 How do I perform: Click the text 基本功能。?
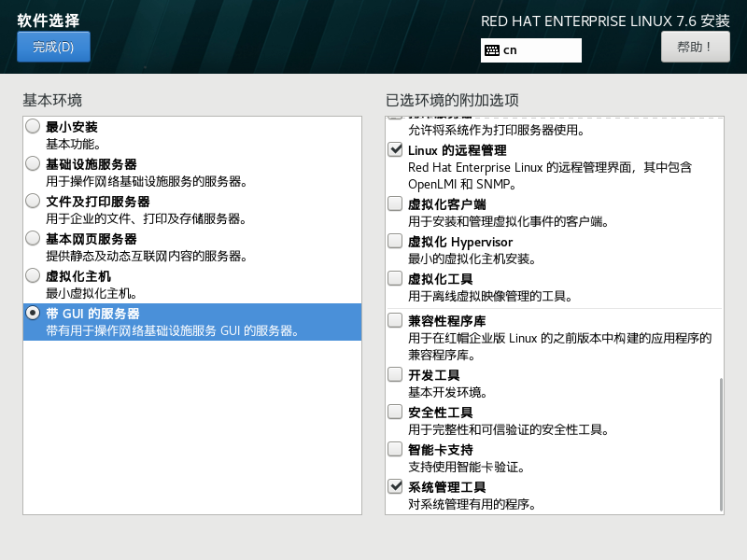pyautogui.click(x=73, y=145)
